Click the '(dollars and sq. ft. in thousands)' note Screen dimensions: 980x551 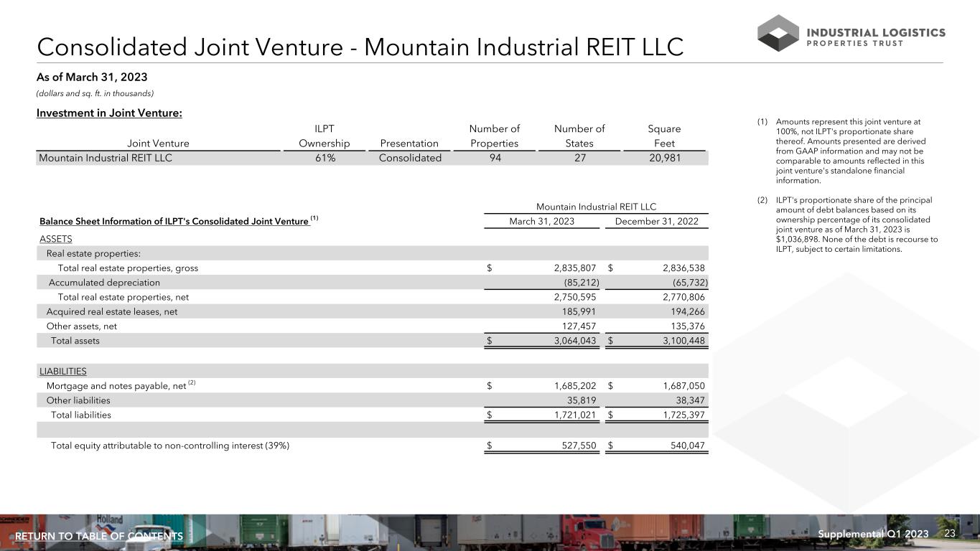[x=95, y=93]
